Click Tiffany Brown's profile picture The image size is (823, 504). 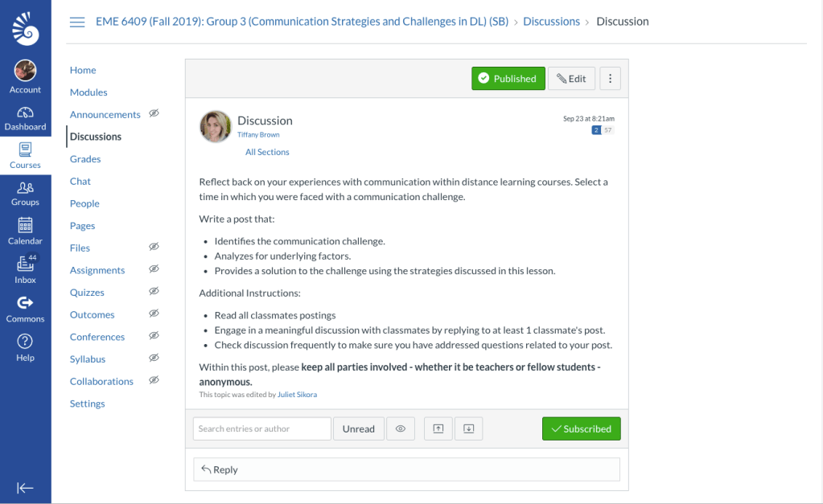(216, 126)
